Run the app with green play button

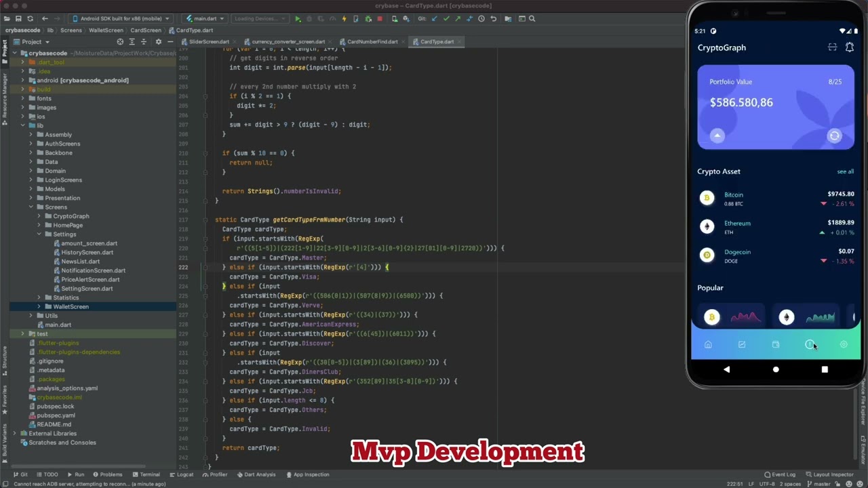(x=298, y=19)
